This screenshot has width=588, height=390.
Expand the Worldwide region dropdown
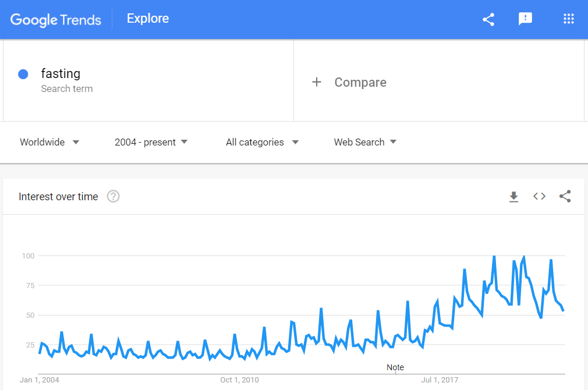pyautogui.click(x=49, y=142)
